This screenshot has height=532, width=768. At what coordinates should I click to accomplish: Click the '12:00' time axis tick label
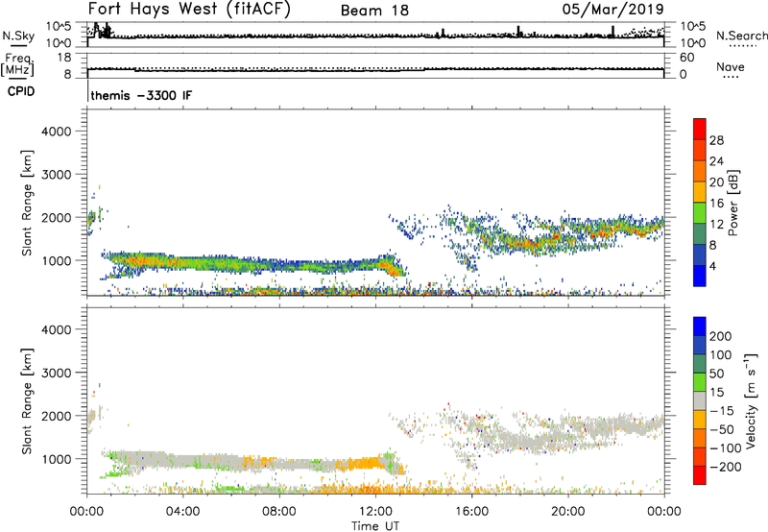click(x=375, y=512)
